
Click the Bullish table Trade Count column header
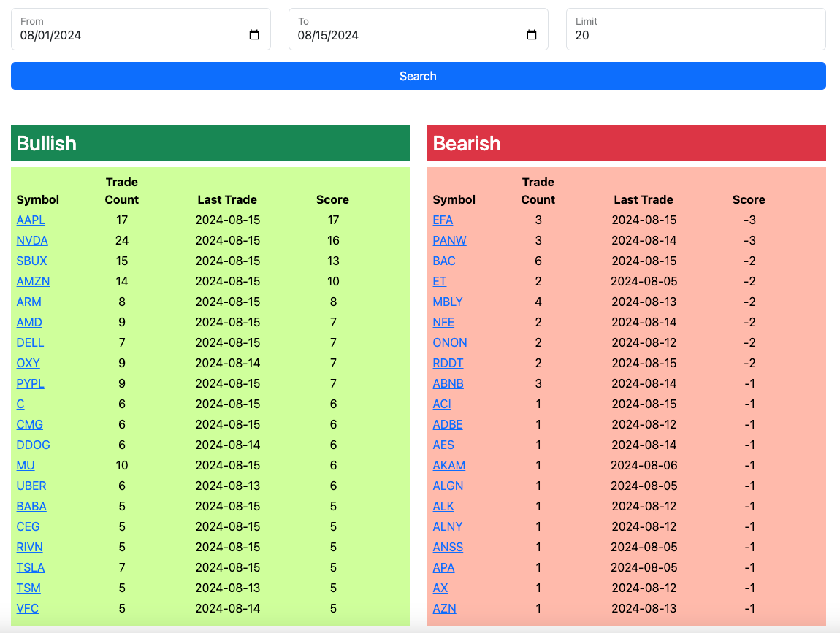[121, 191]
